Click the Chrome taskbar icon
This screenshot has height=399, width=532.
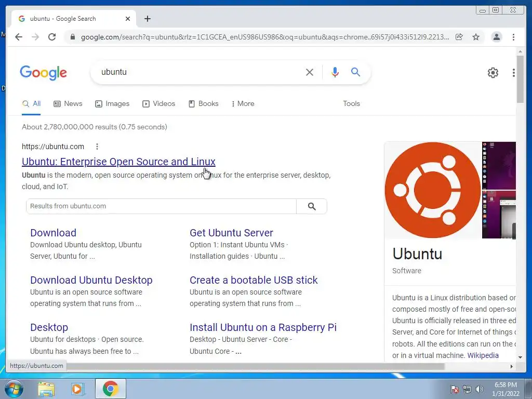coord(111,389)
